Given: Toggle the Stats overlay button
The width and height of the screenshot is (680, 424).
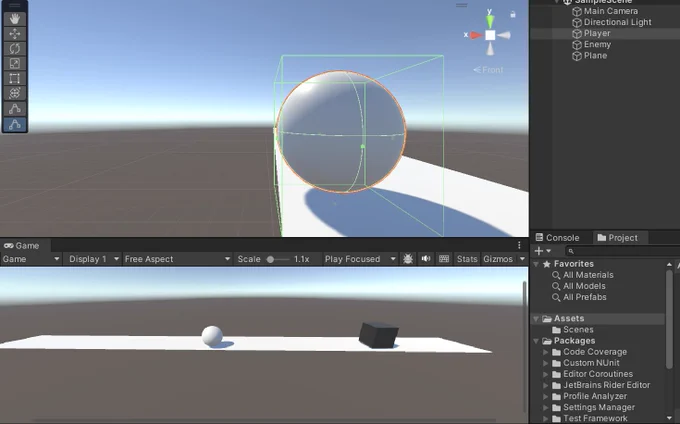Looking at the screenshot, I should coord(467,259).
